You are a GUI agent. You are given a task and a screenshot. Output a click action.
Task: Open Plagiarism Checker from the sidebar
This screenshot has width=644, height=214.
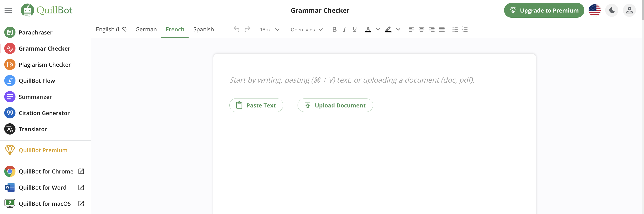[x=46, y=65]
